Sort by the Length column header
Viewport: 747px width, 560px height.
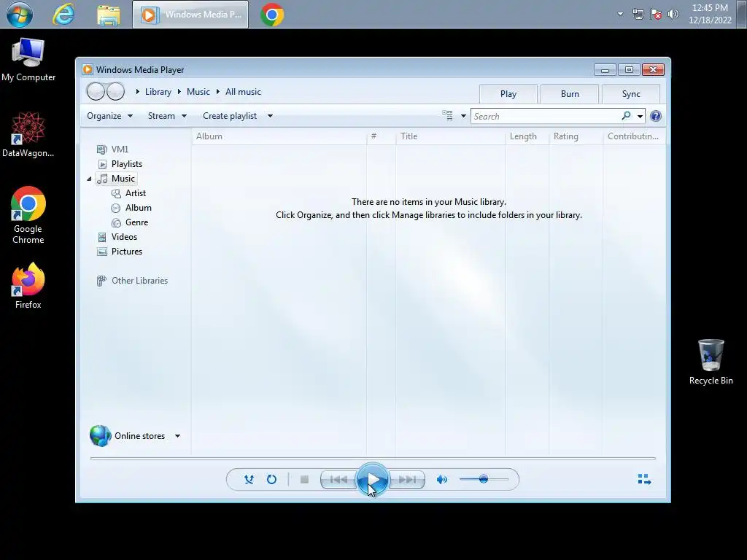(x=527, y=136)
